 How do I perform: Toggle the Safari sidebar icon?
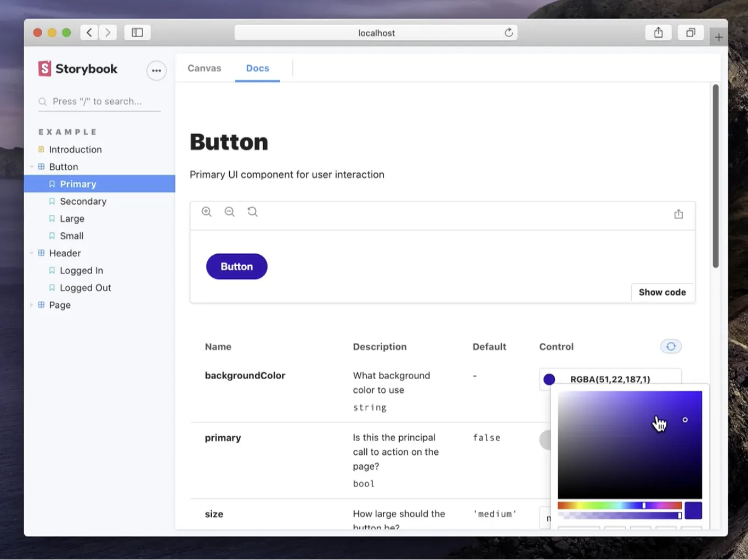pyautogui.click(x=137, y=33)
